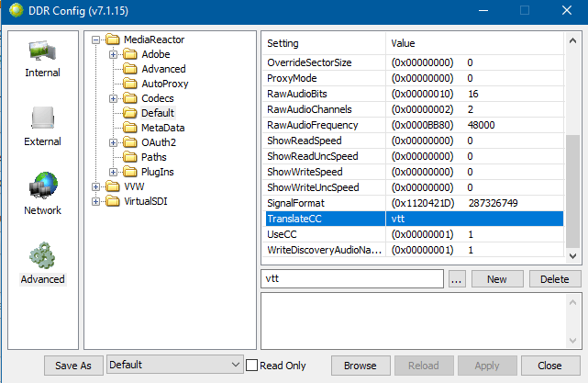
Task: Open the External drives section icon
Action: click(x=42, y=118)
